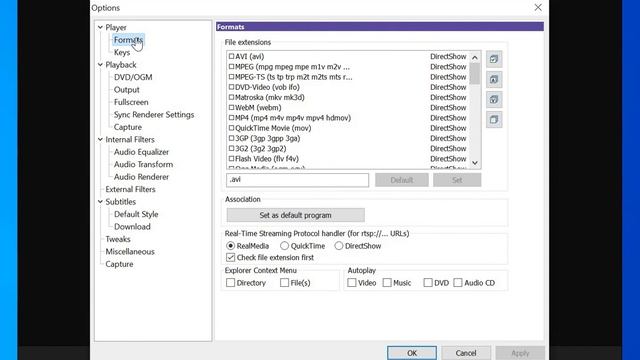Click the select video formats icon

click(x=494, y=99)
